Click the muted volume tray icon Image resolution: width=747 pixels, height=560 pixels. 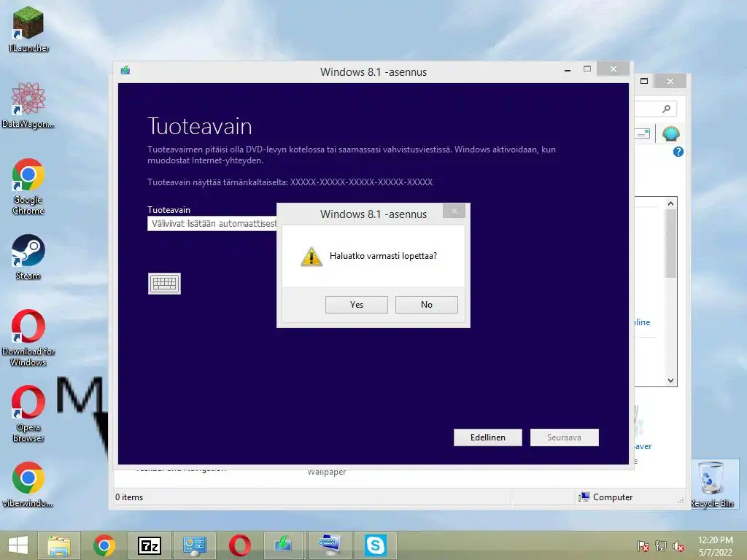pos(678,545)
